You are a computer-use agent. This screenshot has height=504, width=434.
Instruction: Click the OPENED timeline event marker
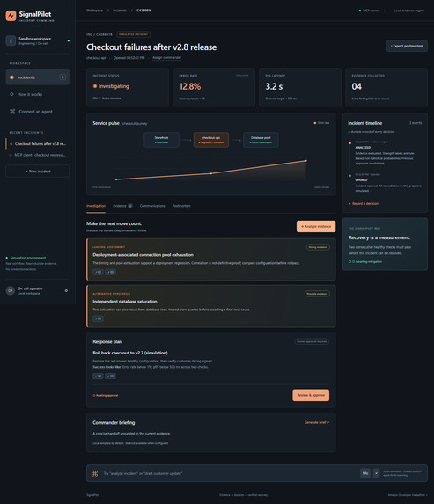point(350,176)
